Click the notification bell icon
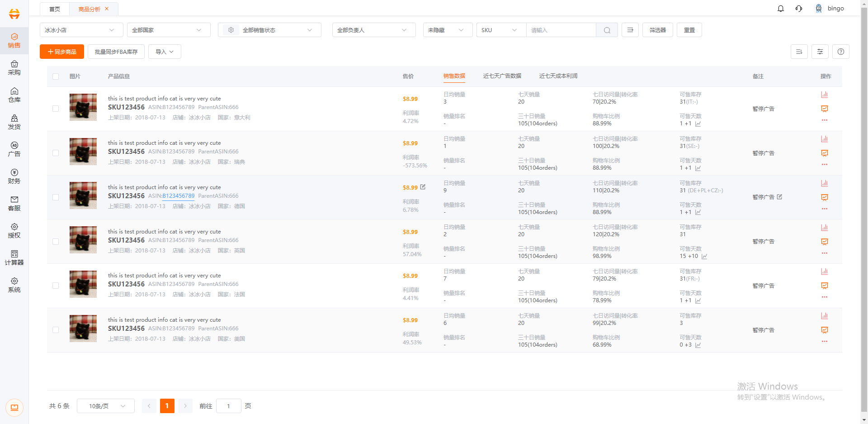868x424 pixels. point(780,9)
